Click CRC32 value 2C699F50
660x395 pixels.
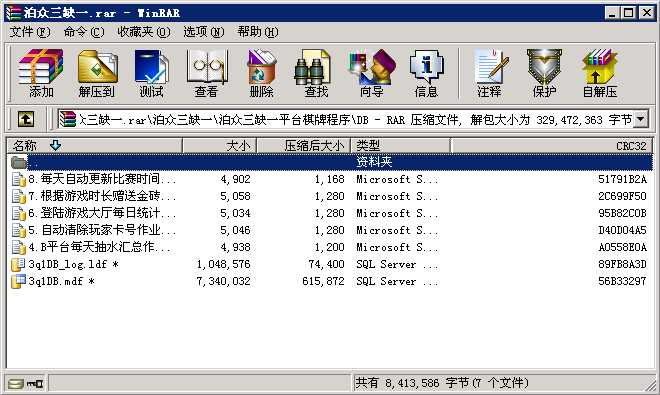pos(622,196)
